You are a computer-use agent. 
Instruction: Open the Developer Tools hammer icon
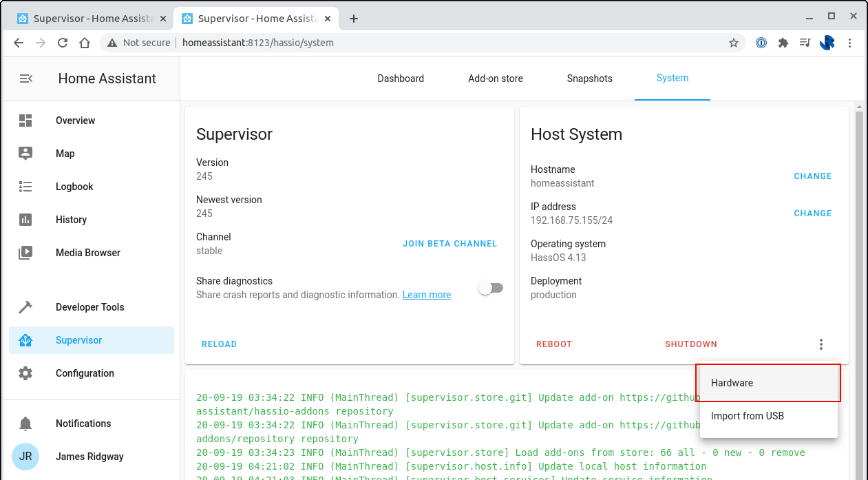click(x=25, y=307)
